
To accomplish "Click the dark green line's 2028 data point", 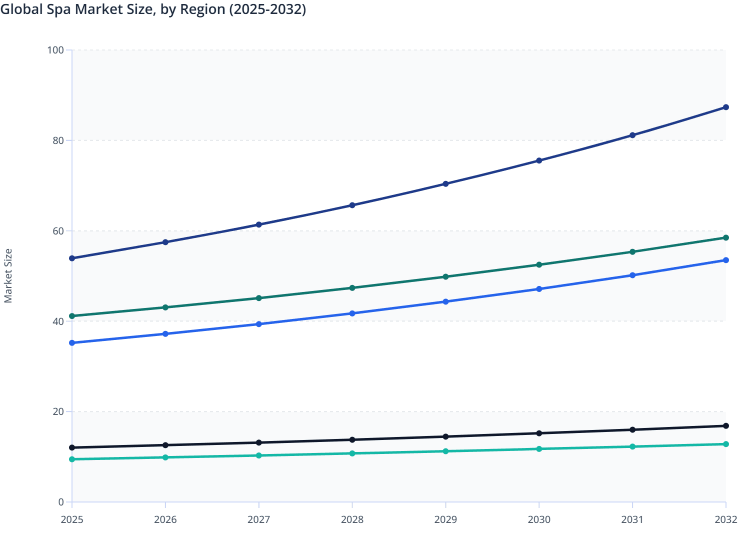I will pos(352,288).
